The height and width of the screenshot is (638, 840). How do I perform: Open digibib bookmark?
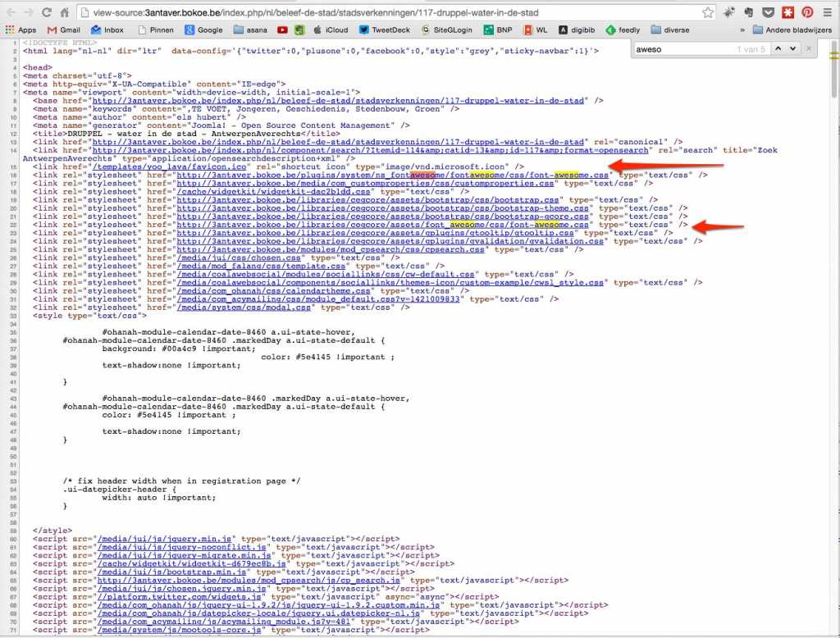point(577,30)
